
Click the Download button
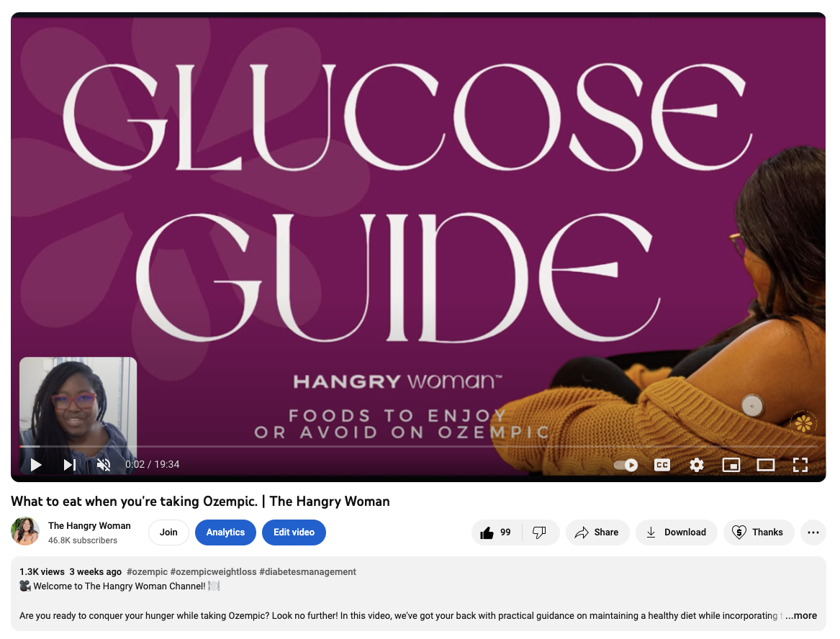pos(676,532)
